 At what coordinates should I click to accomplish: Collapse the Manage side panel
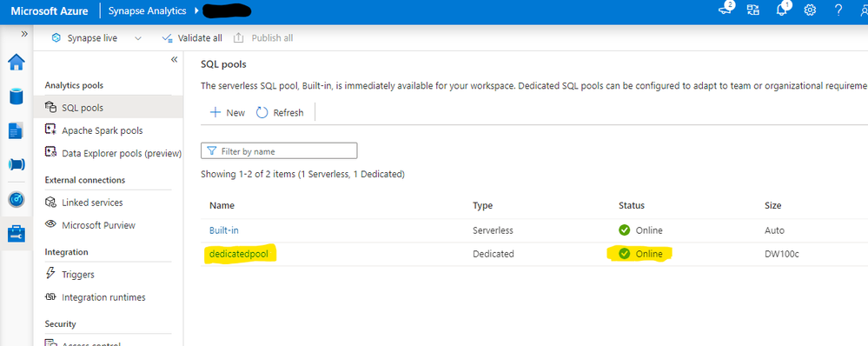[x=174, y=59]
